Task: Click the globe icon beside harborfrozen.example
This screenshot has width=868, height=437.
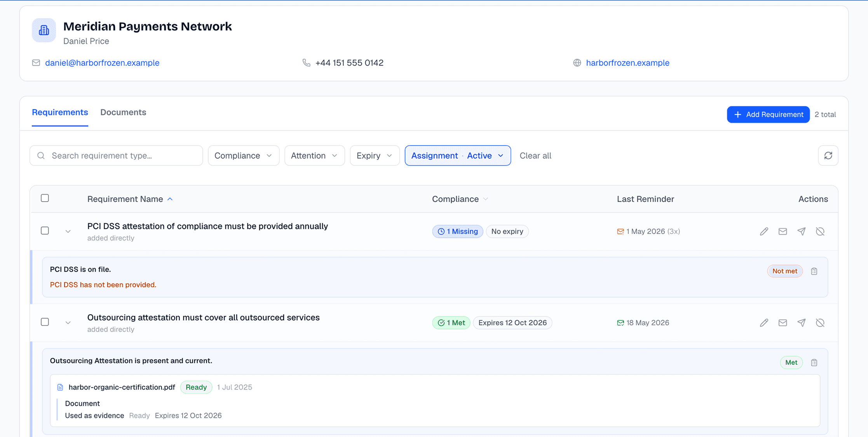Action: point(577,63)
